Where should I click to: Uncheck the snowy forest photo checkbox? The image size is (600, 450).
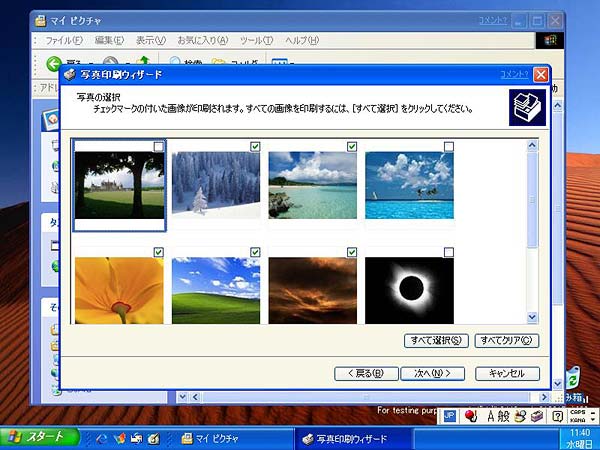pos(255,147)
